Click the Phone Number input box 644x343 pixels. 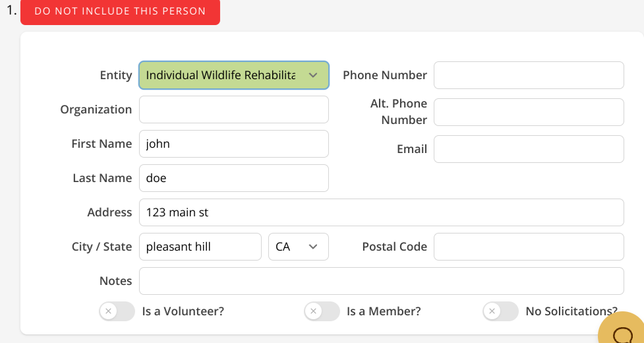click(528, 75)
